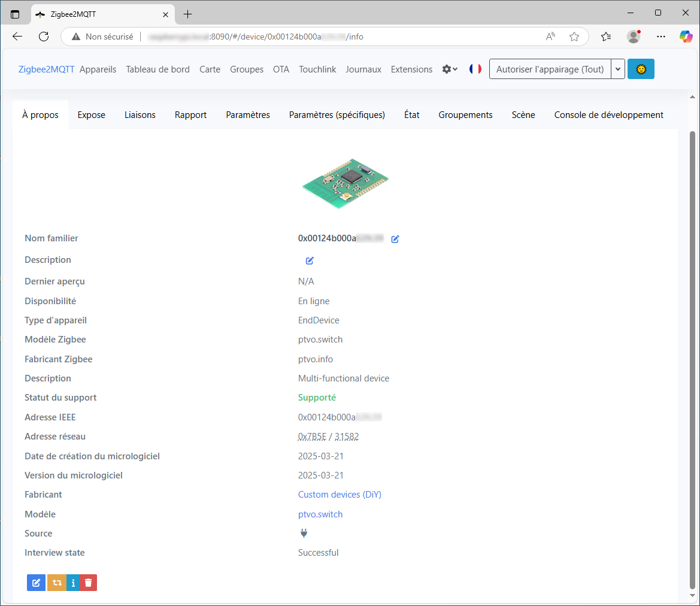Go to Groupes page
700x606 pixels.
247,69
